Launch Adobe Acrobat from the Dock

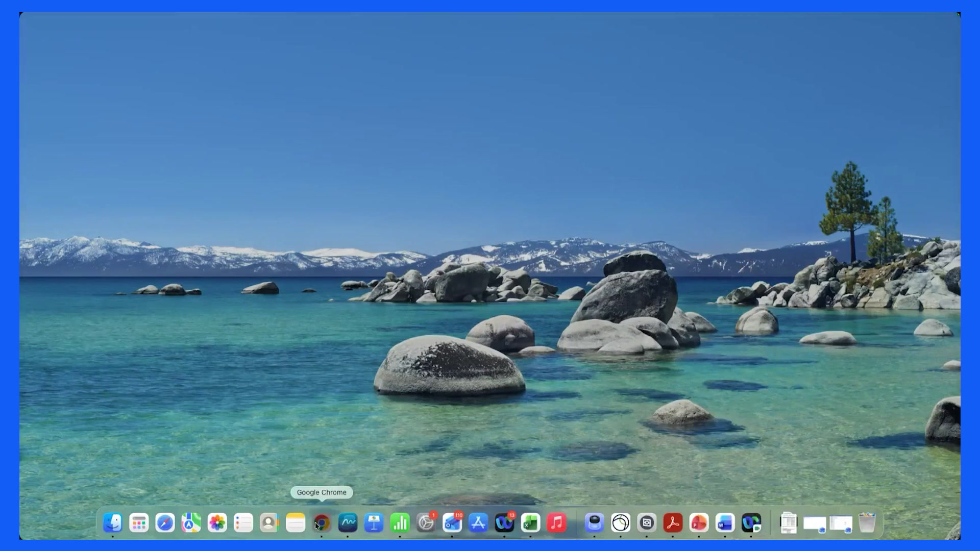tap(673, 523)
